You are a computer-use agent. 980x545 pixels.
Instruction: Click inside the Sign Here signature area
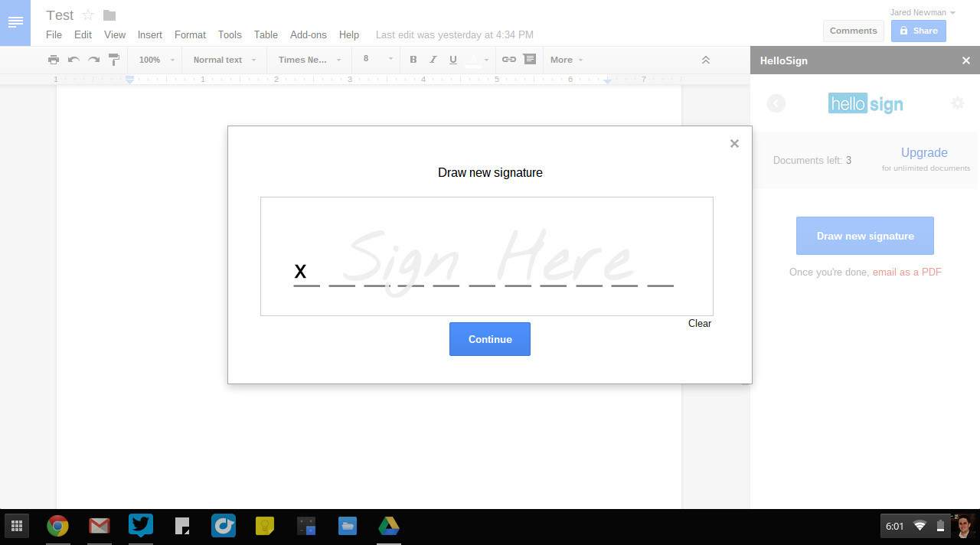click(x=486, y=256)
